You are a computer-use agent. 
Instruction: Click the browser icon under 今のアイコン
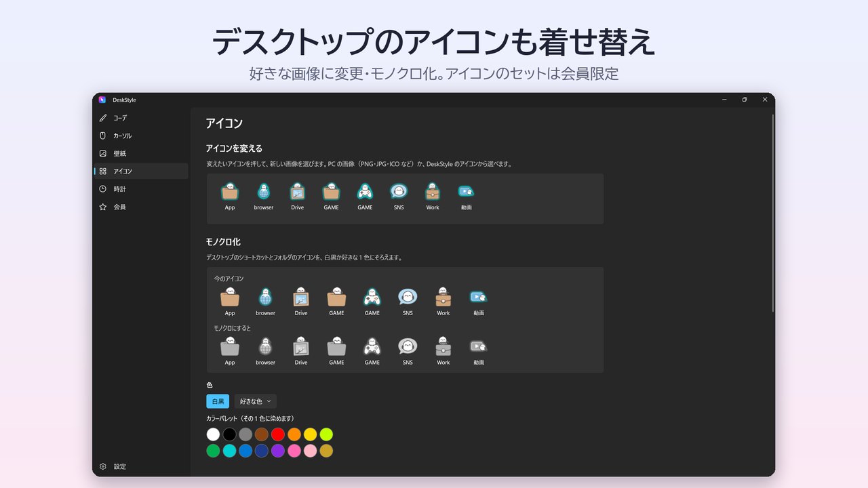pos(265,297)
